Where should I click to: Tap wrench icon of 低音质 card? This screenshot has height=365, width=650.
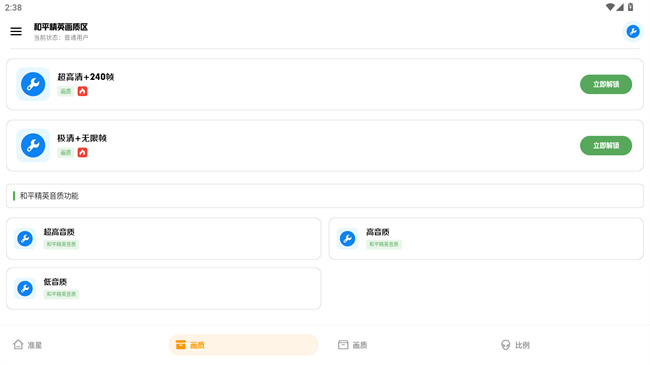25,288
